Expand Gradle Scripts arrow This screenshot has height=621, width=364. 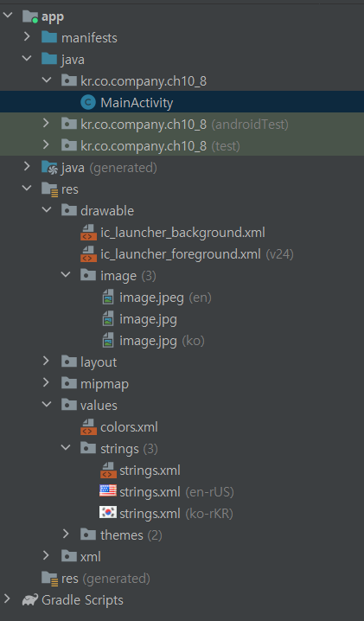click(8, 599)
